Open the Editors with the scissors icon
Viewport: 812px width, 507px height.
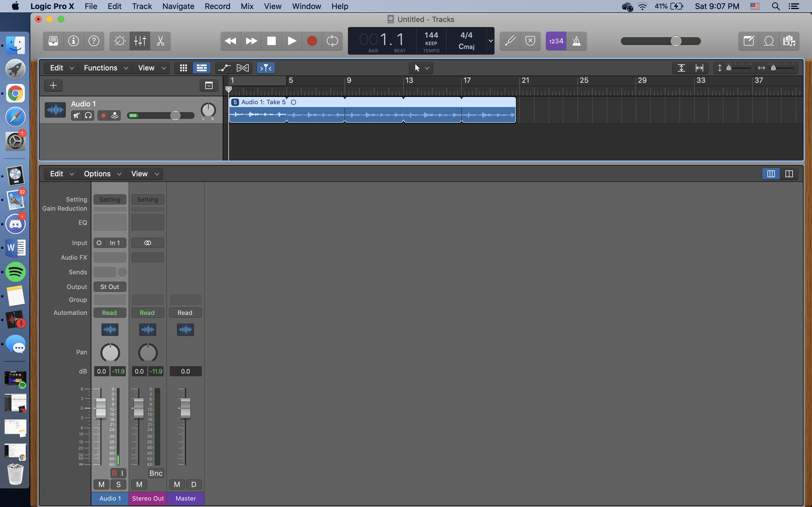pos(160,41)
